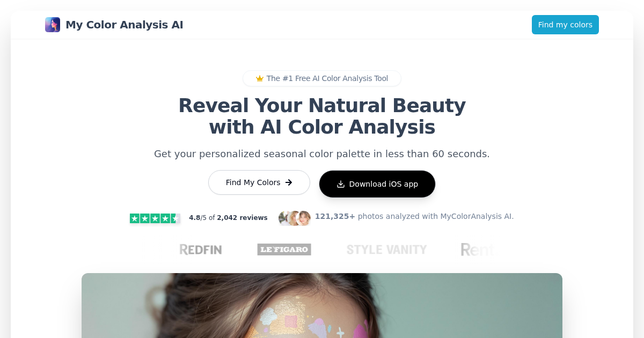Click the 2,042 reviews text
Screen dimensions: 644x338
242,218
